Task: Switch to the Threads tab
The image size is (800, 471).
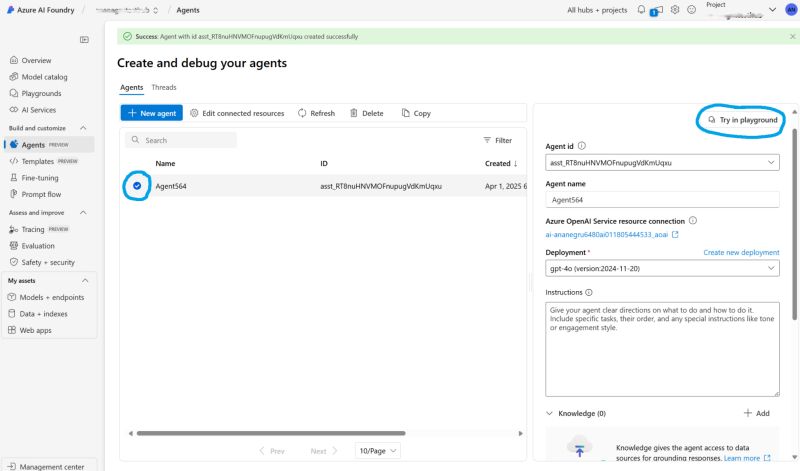Action: pos(164,88)
